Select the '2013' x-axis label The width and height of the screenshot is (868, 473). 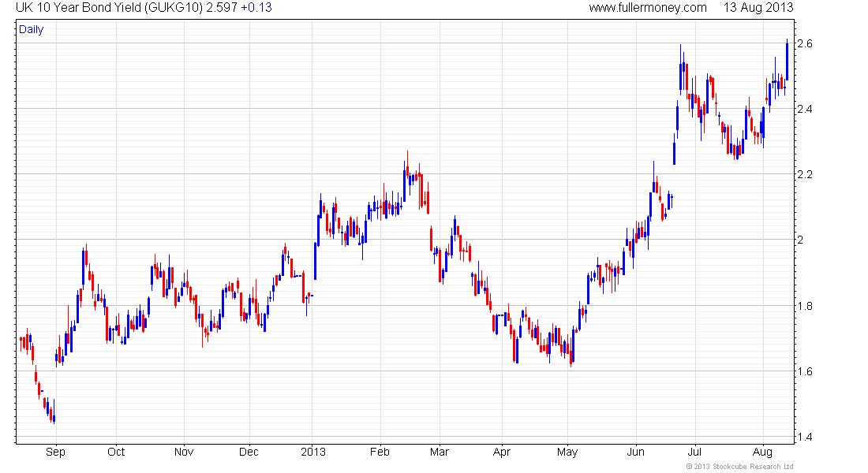click(x=312, y=452)
